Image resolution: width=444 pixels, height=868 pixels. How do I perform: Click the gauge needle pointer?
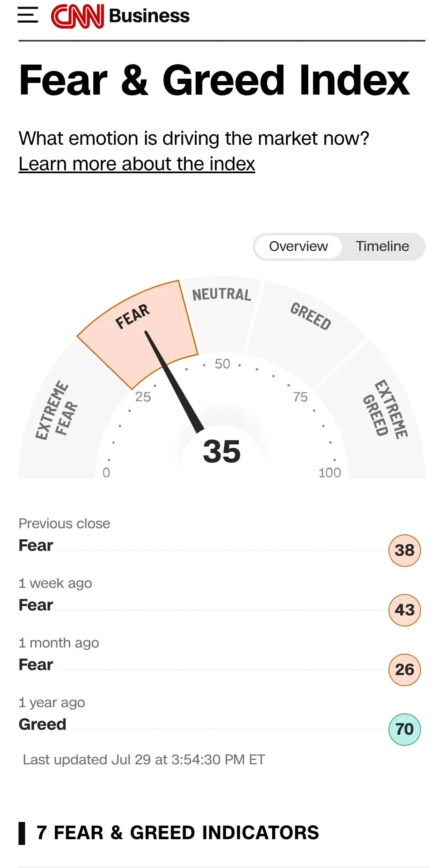[174, 382]
